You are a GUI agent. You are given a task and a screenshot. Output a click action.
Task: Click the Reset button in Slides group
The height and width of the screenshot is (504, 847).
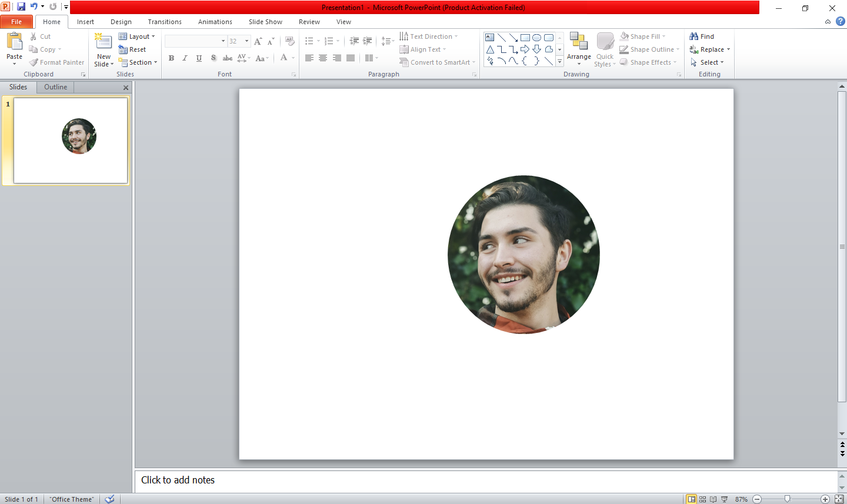click(x=134, y=49)
